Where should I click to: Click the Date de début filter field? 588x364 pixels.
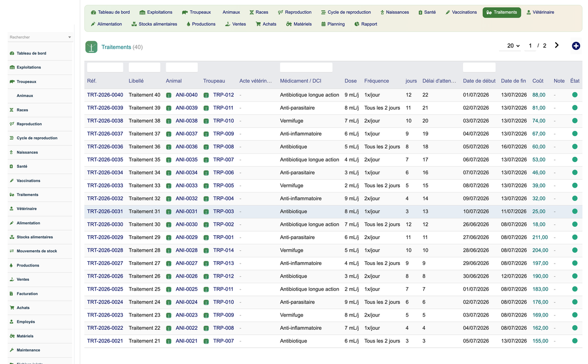pos(479,67)
